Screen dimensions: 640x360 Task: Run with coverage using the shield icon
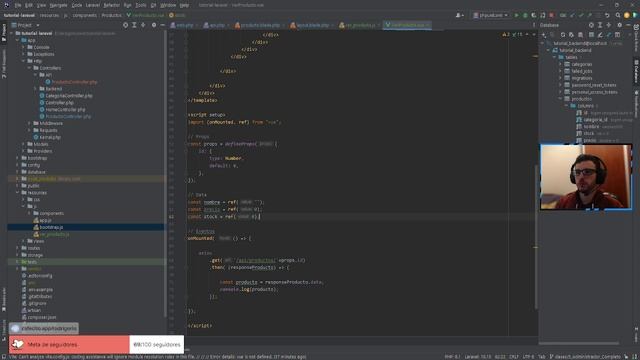click(x=533, y=15)
